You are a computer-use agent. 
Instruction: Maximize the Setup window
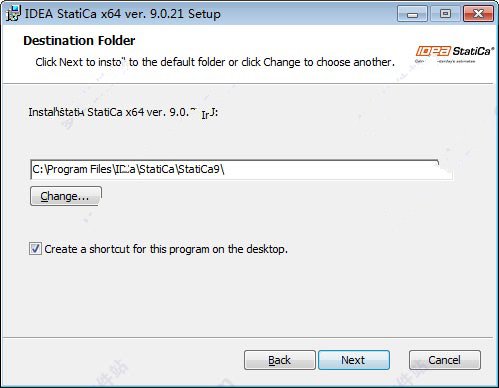coord(445,14)
